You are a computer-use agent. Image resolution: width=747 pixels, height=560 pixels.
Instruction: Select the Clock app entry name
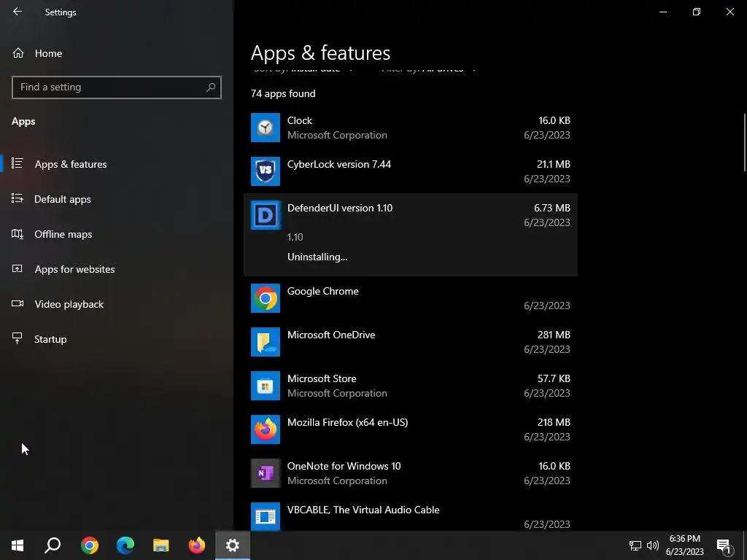[x=300, y=120]
